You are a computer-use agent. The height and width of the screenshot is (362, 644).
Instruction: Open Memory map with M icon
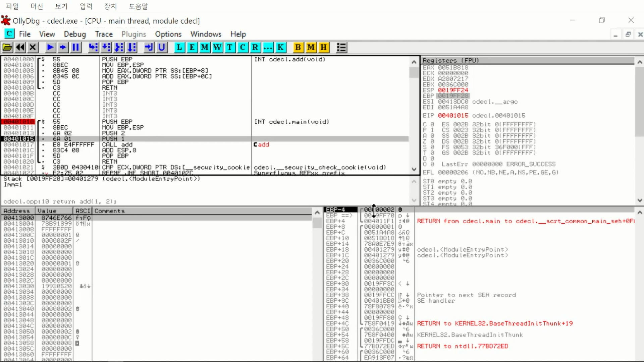[x=205, y=47]
